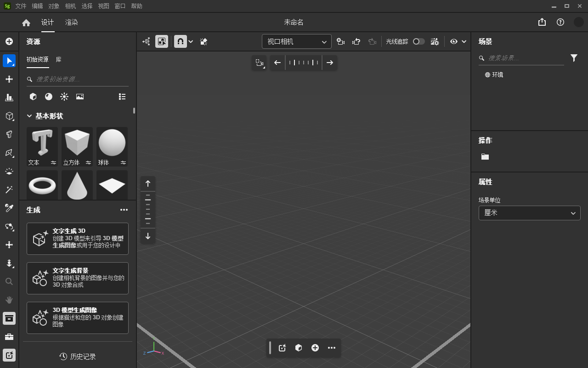Viewport: 588px width, 368px height.
Task: Open the Help question mark icon
Action: (560, 22)
